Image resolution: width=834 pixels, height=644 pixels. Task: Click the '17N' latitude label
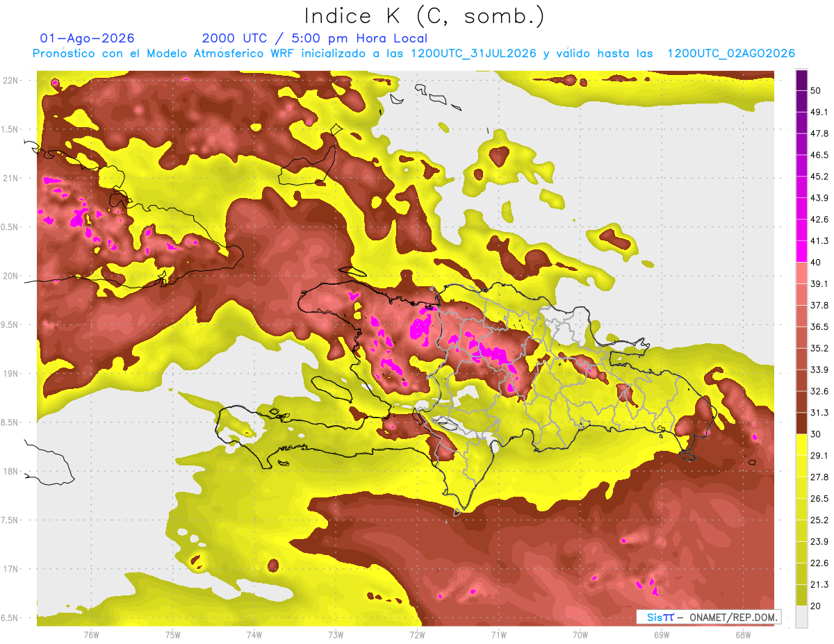click(x=12, y=569)
